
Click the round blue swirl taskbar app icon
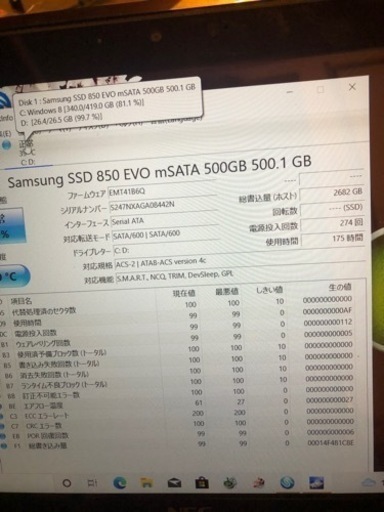click(287, 482)
